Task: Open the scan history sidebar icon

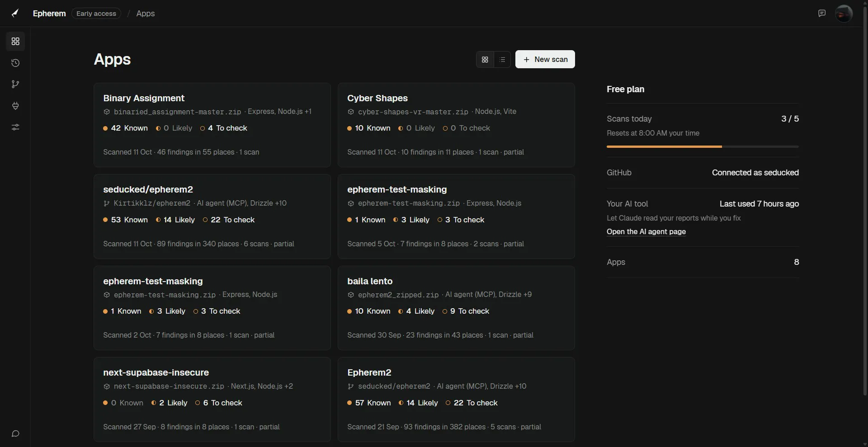Action: (15, 63)
